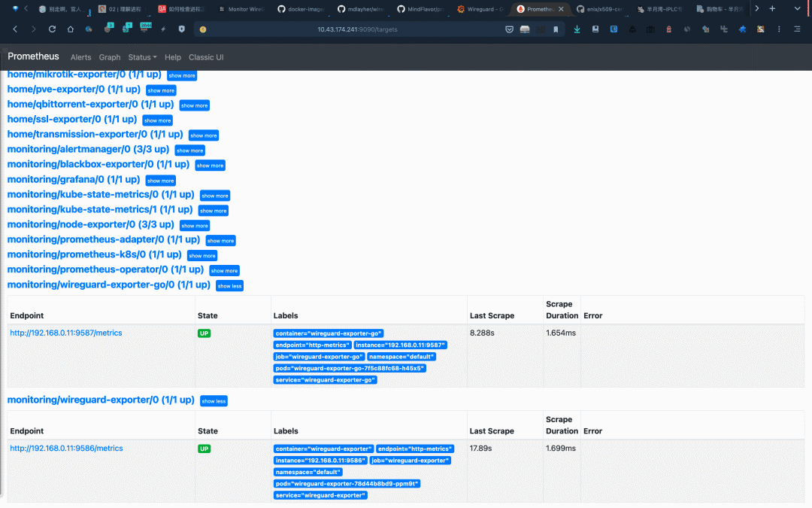Open the Graph page
This screenshot has width=812, height=508.
(110, 57)
